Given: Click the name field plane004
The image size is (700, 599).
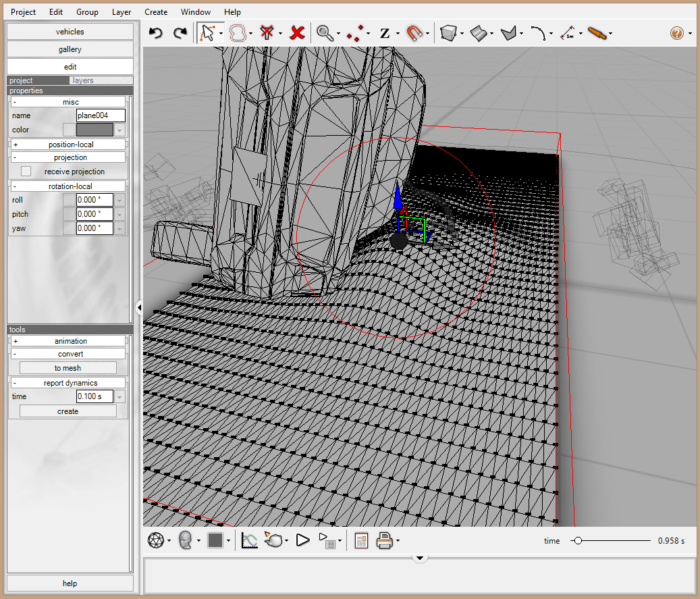Looking at the screenshot, I should point(101,115).
